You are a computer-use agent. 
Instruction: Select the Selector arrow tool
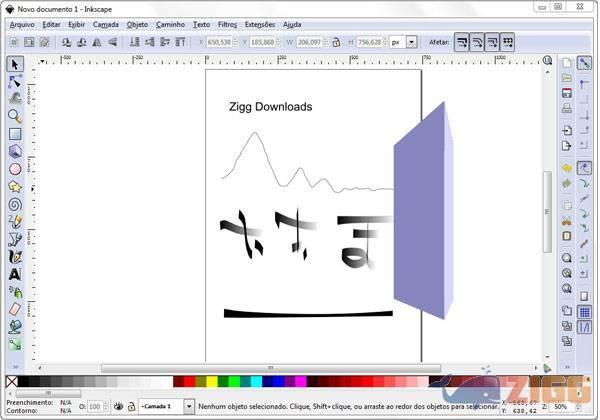(15, 65)
